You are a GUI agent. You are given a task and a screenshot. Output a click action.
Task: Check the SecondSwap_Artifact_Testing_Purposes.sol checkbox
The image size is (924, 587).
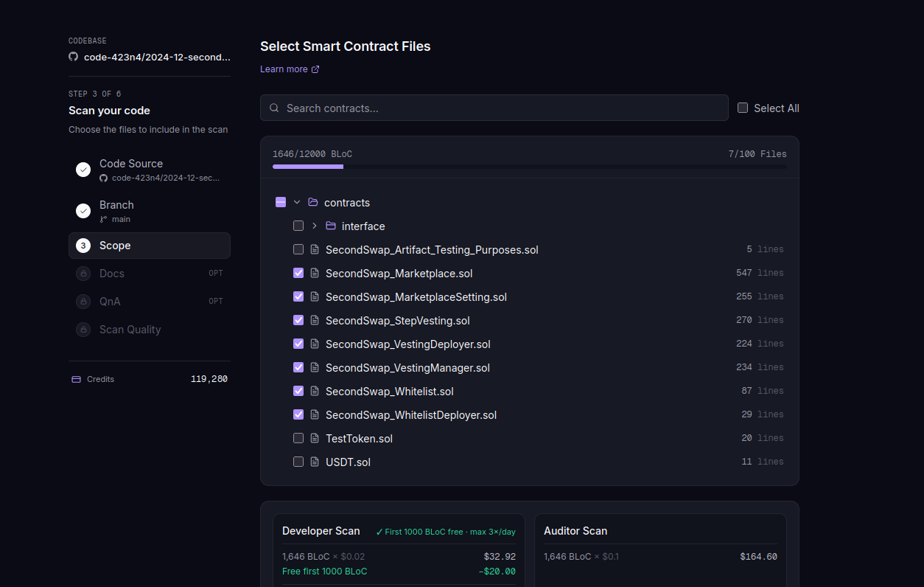click(x=298, y=249)
